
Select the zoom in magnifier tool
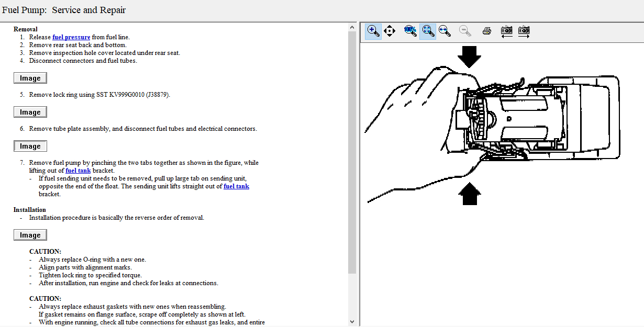pos(373,31)
